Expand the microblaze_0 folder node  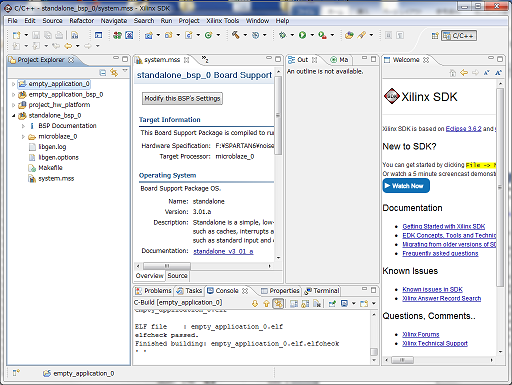[x=23, y=137]
